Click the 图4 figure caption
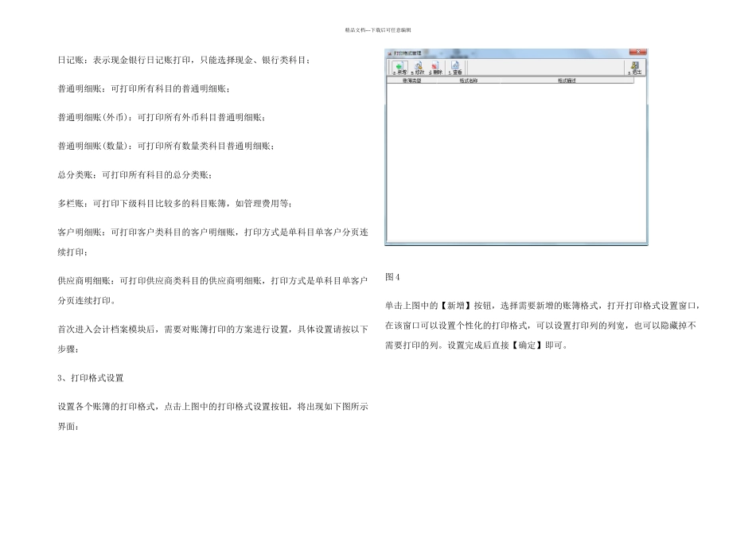The image size is (756, 535). (392, 277)
